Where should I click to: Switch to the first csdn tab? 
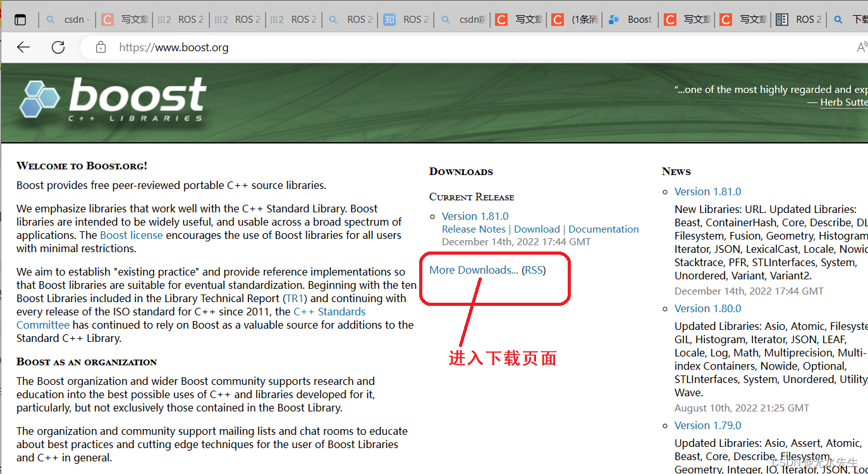click(x=67, y=19)
